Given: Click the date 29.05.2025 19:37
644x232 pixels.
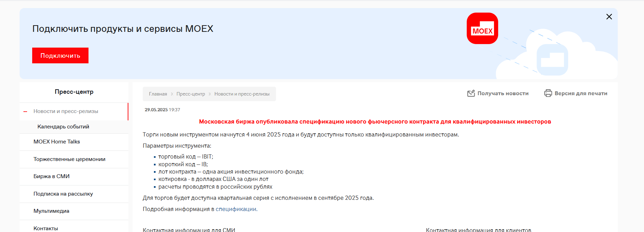Looking at the screenshot, I should tap(162, 110).
